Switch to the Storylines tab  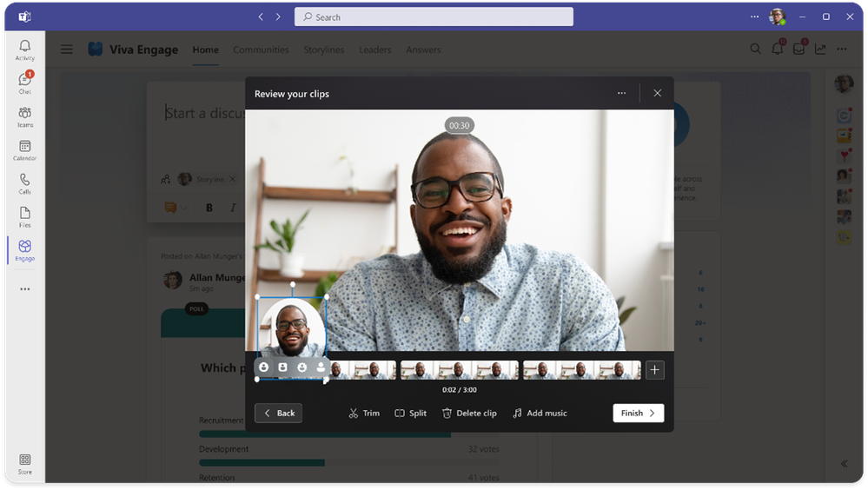(x=324, y=50)
